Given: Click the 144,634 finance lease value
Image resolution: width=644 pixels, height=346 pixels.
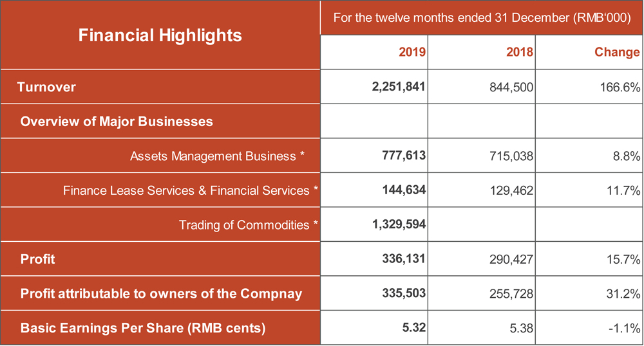Looking at the screenshot, I should click(404, 190).
